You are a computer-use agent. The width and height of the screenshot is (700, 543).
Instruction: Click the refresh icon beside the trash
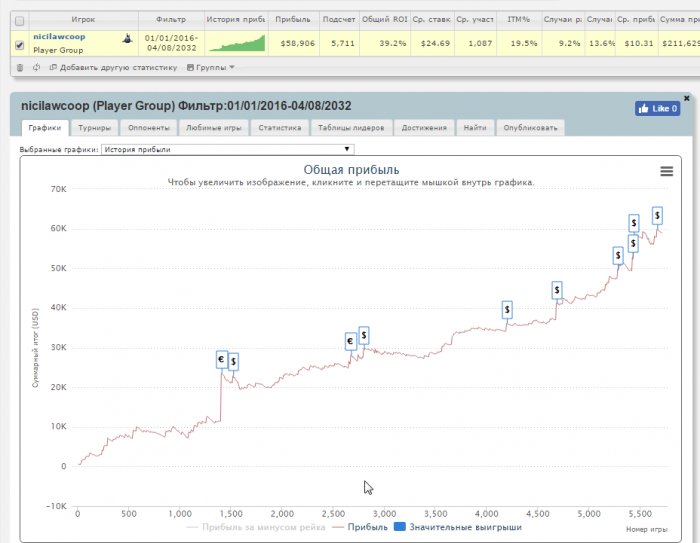click(x=36, y=67)
